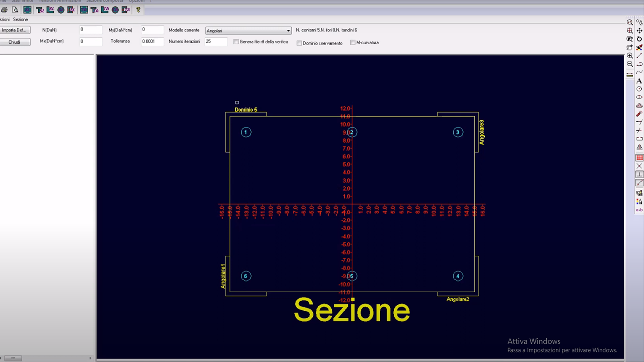
Task: Select the circular SL section icon
Action: (61, 9)
